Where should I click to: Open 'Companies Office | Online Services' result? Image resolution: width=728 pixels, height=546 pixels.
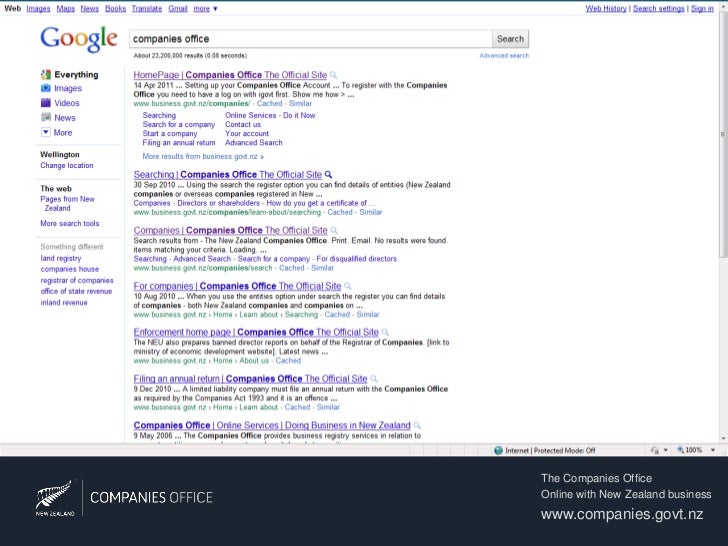[x=272, y=425]
